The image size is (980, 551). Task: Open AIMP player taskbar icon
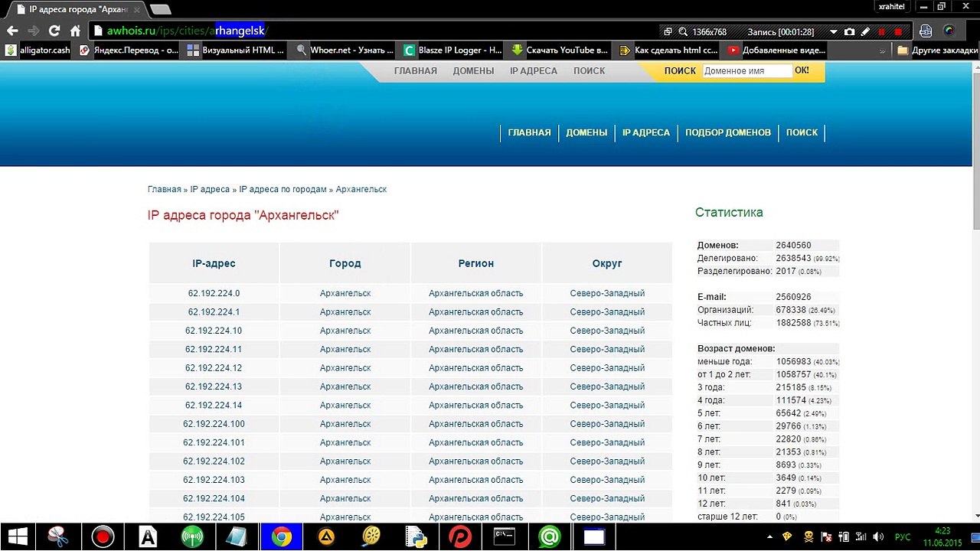coord(326,537)
